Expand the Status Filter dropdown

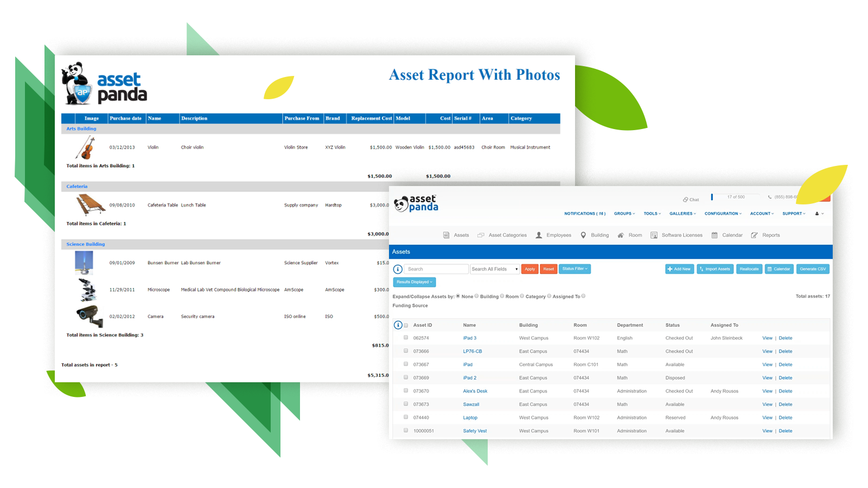point(575,269)
